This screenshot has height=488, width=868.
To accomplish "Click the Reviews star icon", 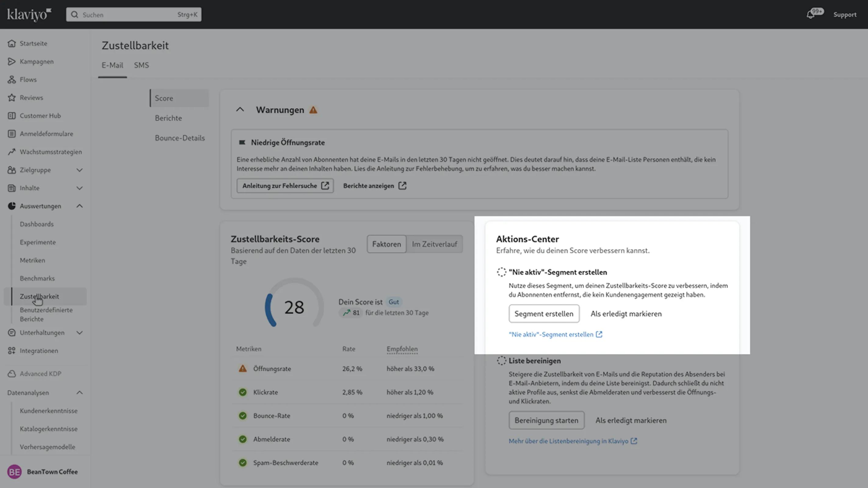I will click(x=12, y=97).
